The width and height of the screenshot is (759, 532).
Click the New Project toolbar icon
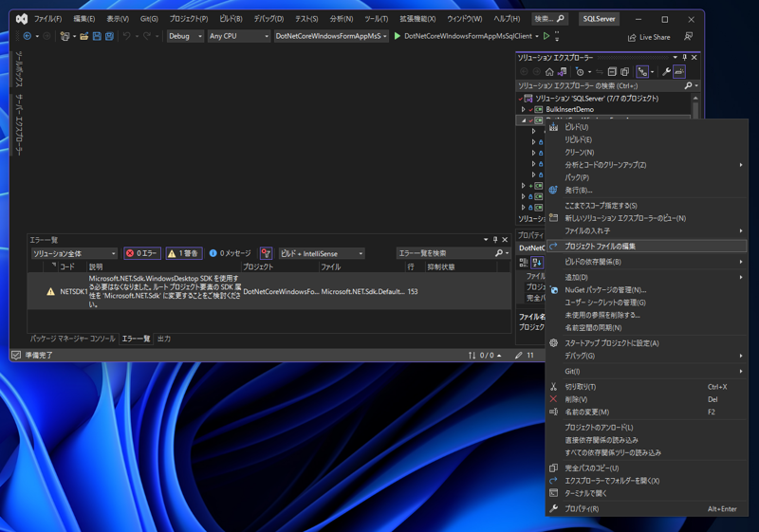65,36
